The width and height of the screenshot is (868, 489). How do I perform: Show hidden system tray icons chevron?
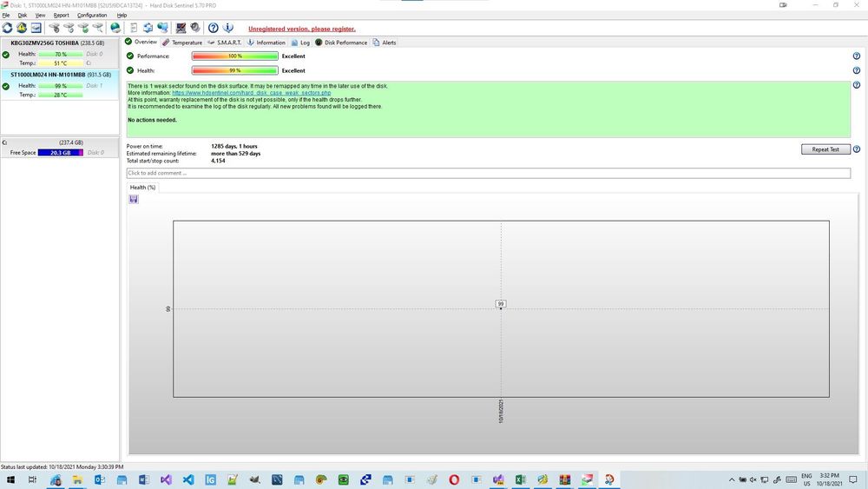(x=731, y=479)
